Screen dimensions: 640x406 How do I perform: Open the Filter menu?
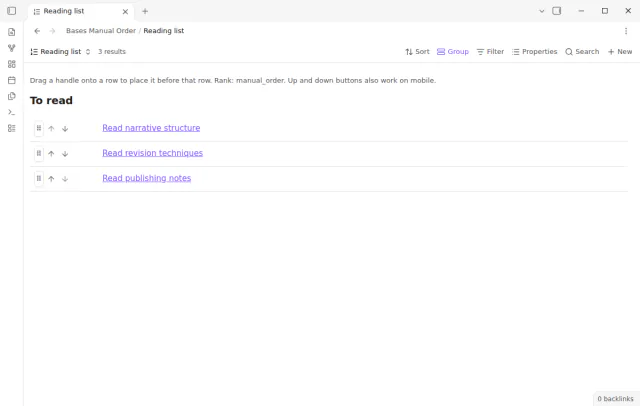pyautogui.click(x=490, y=52)
